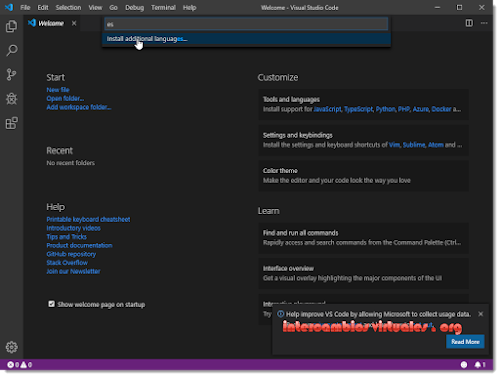500x377 pixels.
Task: Open the Manage gear menu
Action: pyautogui.click(x=11, y=347)
